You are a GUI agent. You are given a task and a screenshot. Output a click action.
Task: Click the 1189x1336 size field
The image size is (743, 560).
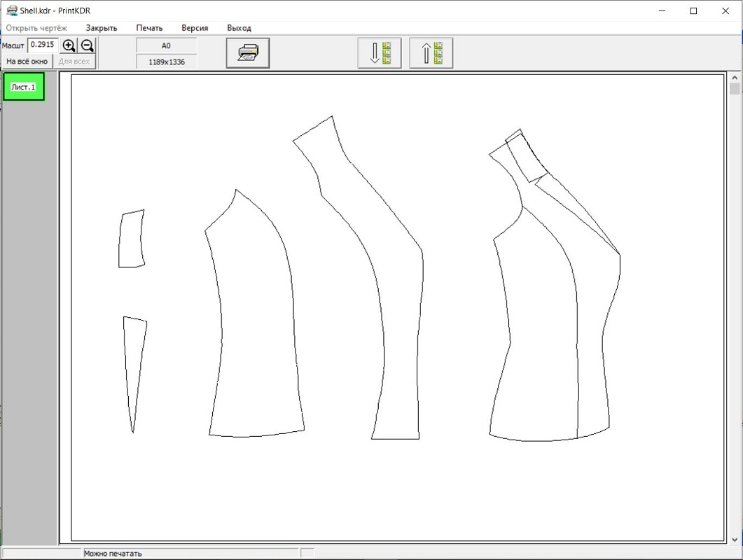[166, 62]
